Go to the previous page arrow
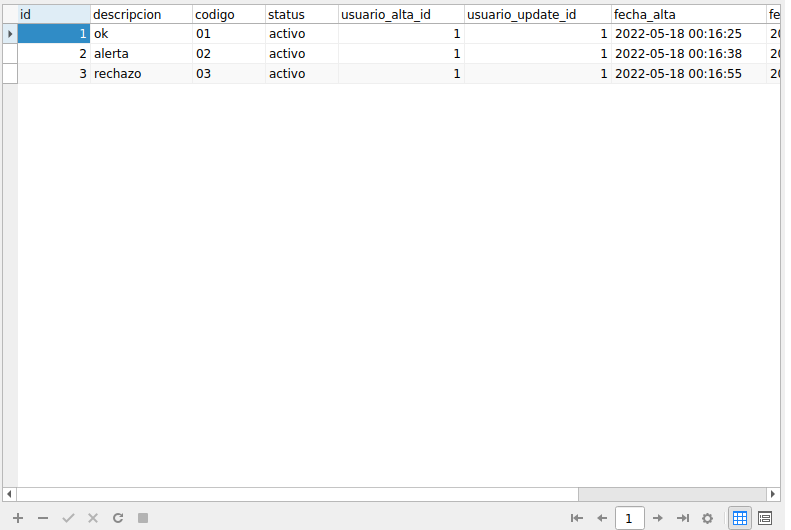The width and height of the screenshot is (791, 530). pos(602,518)
